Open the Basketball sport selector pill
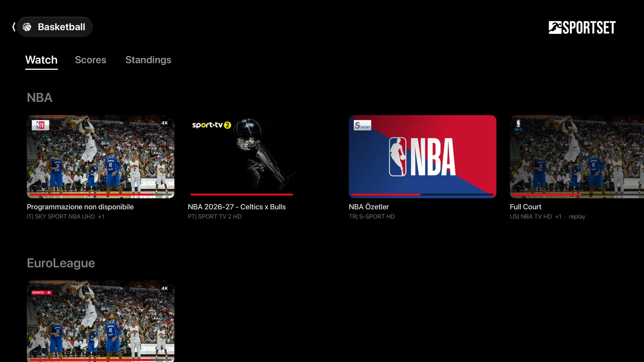This screenshot has width=644, height=362. [55, 27]
